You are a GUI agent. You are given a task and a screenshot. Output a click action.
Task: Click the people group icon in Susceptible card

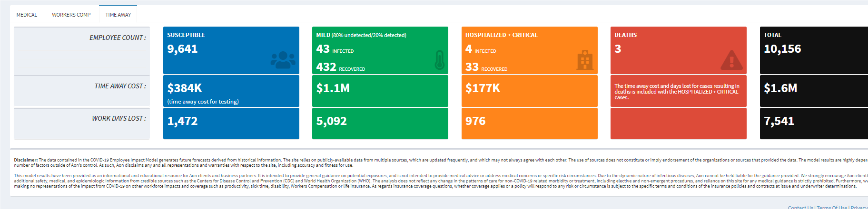click(x=283, y=60)
